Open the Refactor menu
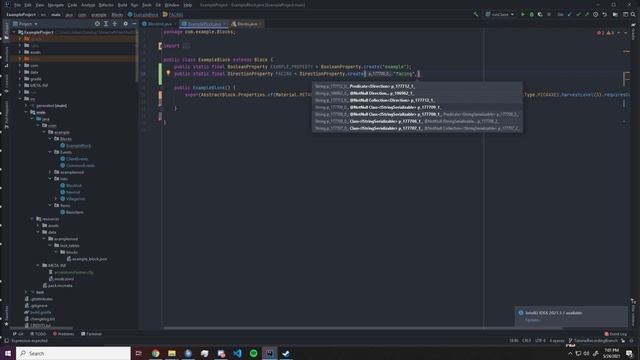The width and height of the screenshot is (640, 360). click(x=106, y=5)
